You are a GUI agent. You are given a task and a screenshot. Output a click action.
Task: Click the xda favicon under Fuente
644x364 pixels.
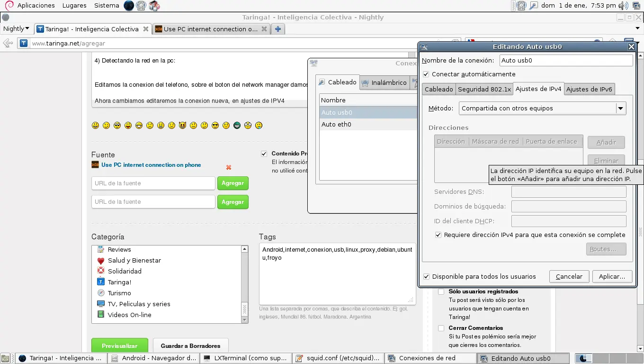point(95,165)
